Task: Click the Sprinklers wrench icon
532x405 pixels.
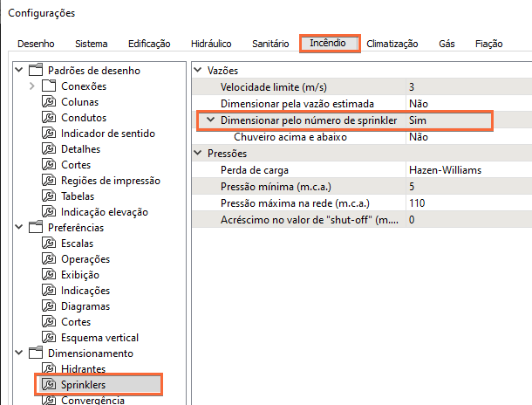Action: point(49,385)
